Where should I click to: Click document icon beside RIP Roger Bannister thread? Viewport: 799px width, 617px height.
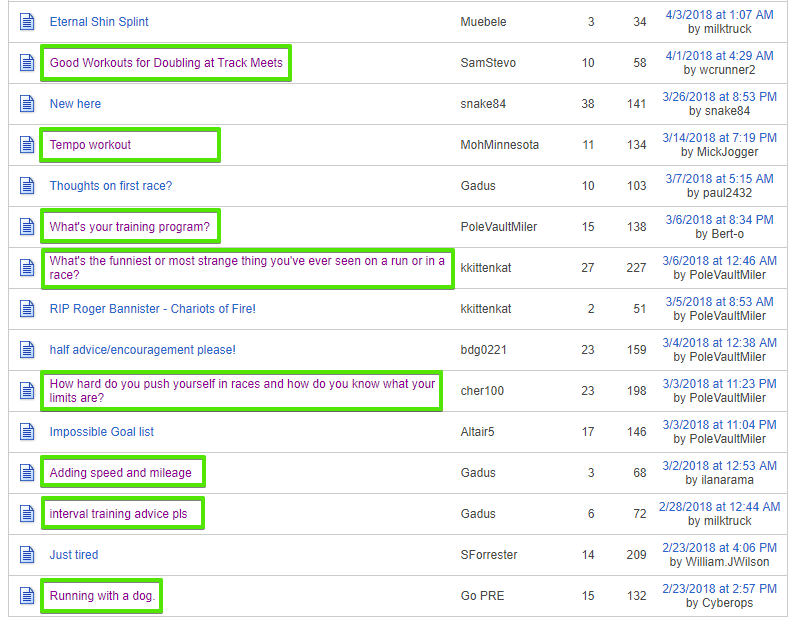click(27, 309)
